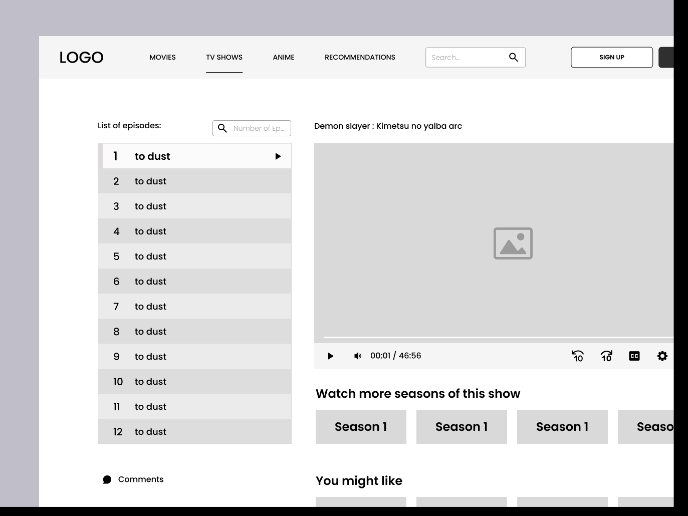688x516 pixels.
Task: Click the header search magnifier icon
Action: [x=513, y=57]
